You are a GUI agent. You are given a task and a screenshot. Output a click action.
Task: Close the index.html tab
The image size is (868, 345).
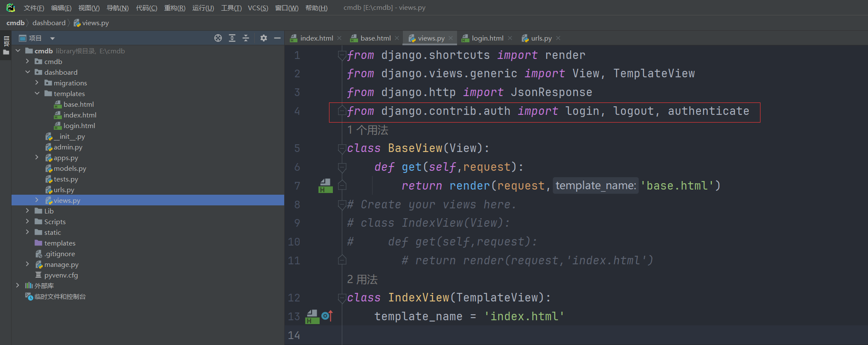[339, 38]
